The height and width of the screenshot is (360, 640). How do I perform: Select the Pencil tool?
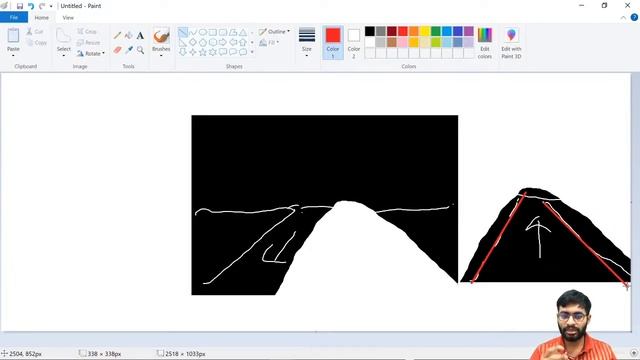118,36
